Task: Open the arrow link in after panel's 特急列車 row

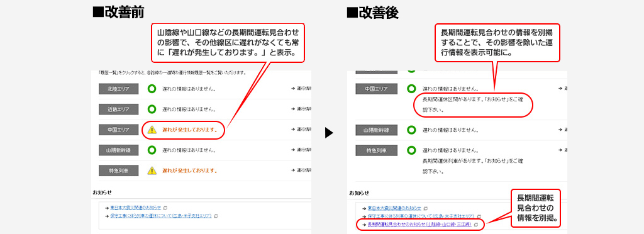Action: (x=563, y=150)
